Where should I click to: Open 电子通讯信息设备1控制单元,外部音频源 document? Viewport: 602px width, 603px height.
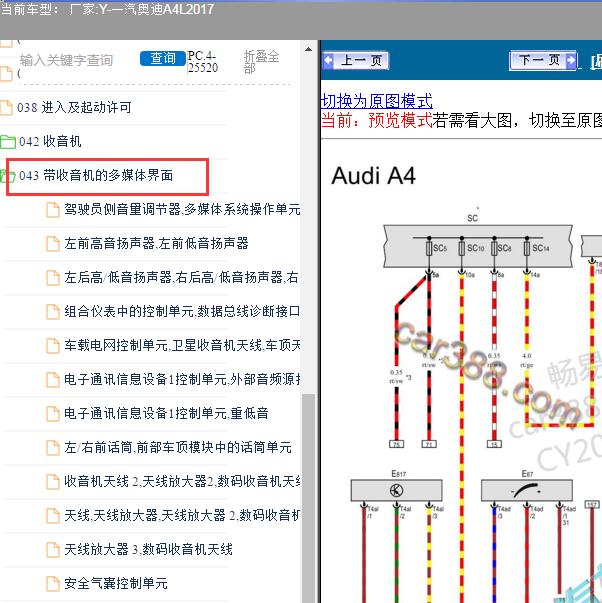click(182, 379)
